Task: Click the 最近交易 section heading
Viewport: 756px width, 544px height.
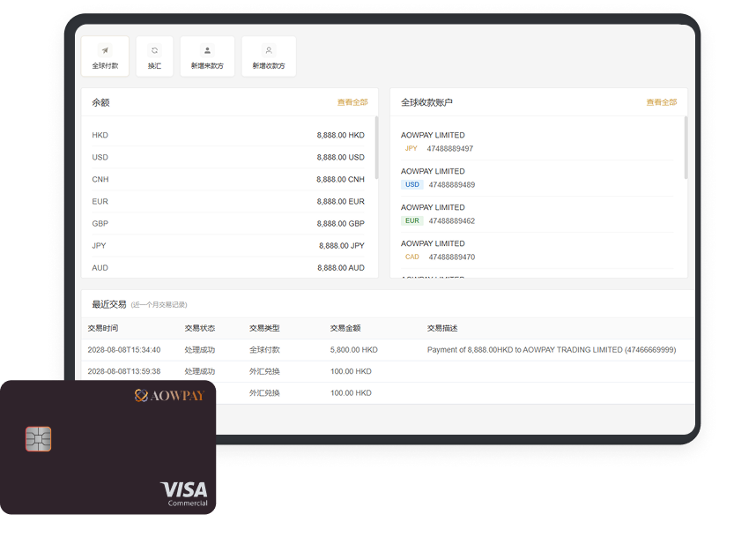Action: tap(109, 304)
